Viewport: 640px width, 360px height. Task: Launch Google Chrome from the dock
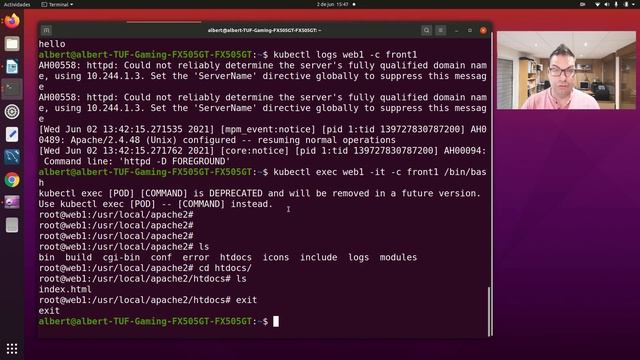pos(12,180)
